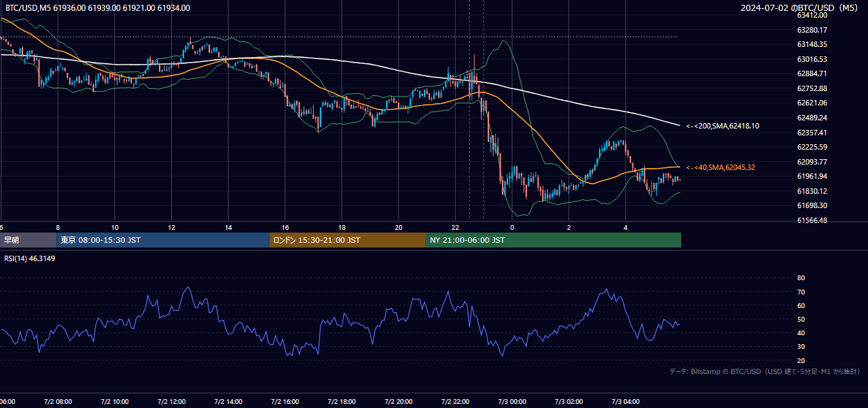This screenshot has height=408, width=868.
Task: Click hour label 8 under price chart
Action: coord(58,227)
